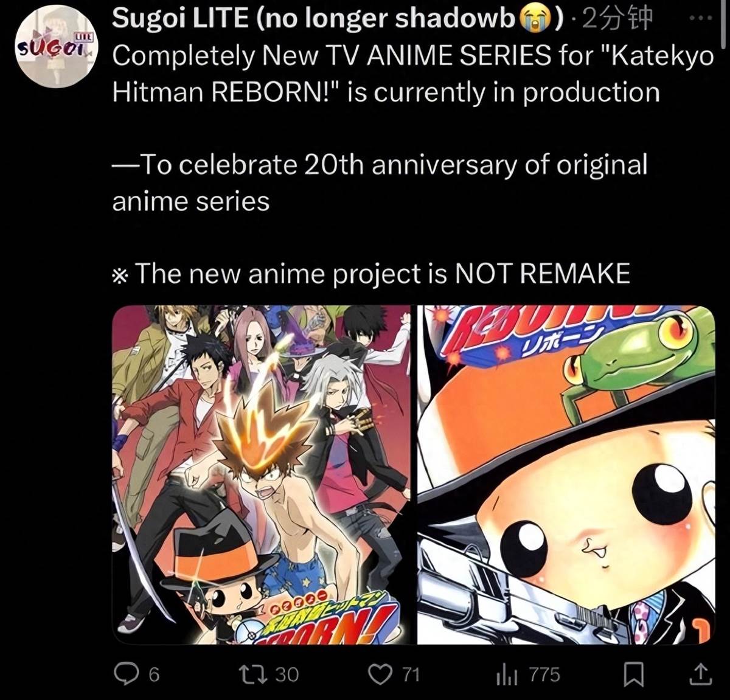Open the reply comment icon
Viewport: 730px width, 700px height.
[x=127, y=674]
